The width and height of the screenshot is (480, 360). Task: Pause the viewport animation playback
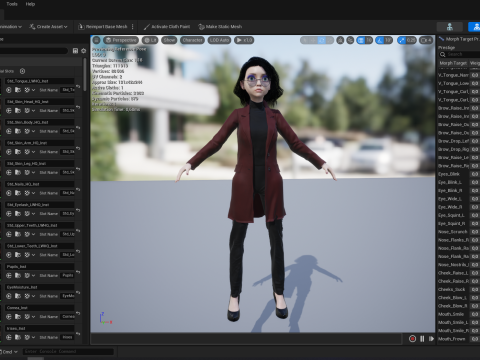(x=422, y=339)
